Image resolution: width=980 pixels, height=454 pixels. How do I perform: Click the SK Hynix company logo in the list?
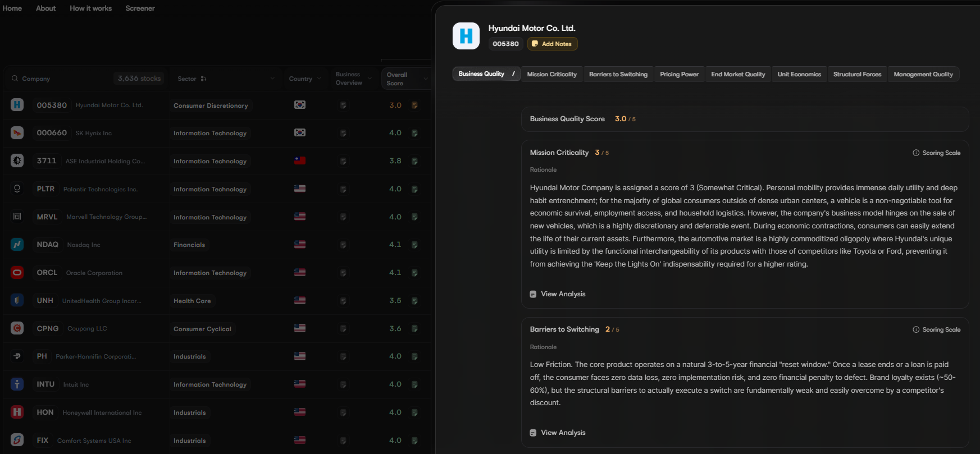click(x=17, y=133)
